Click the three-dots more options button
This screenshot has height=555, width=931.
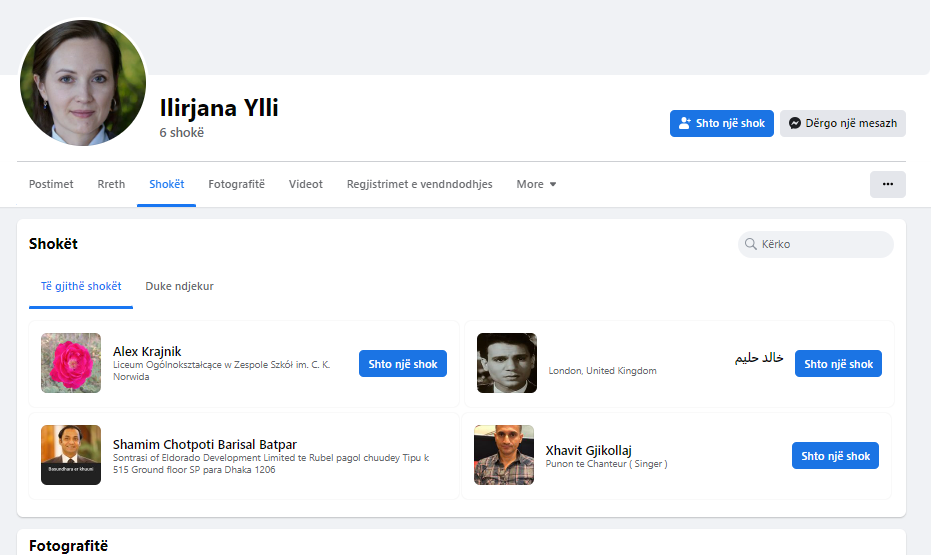tap(887, 184)
